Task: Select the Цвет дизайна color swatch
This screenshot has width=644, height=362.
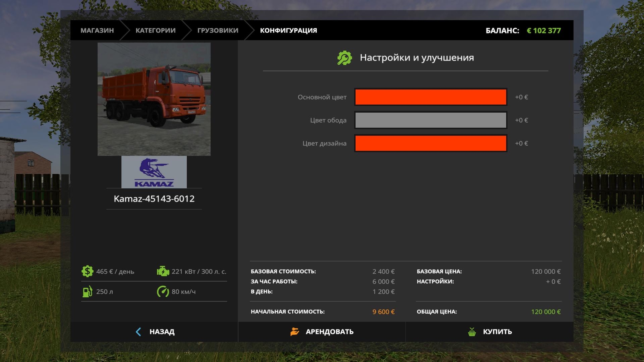Action: coord(430,143)
